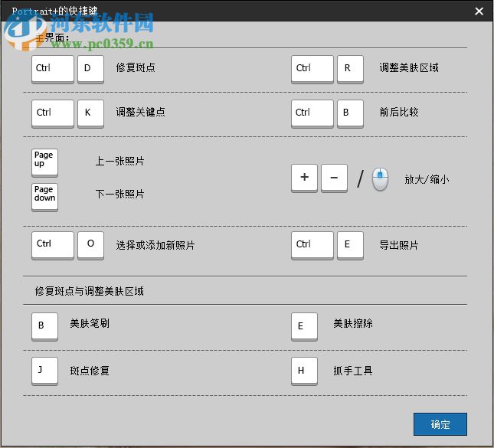Click the E key icon for 导出照片
The height and width of the screenshot is (448, 494).
[350, 245]
